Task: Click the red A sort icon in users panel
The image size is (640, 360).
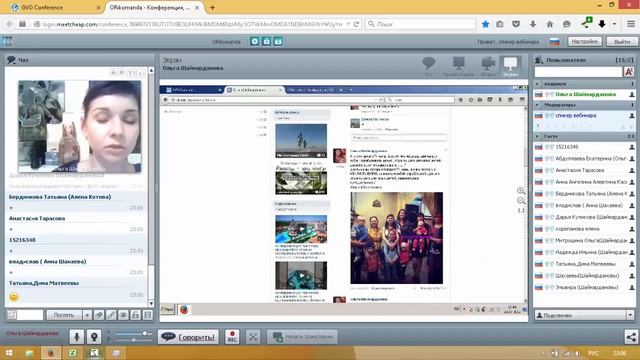Action: click(629, 72)
